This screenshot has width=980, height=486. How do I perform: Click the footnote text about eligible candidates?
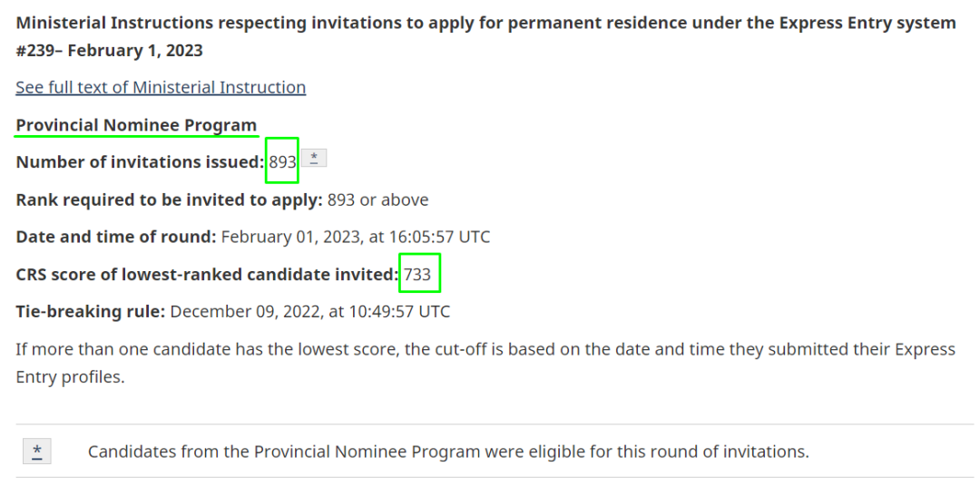(447, 452)
